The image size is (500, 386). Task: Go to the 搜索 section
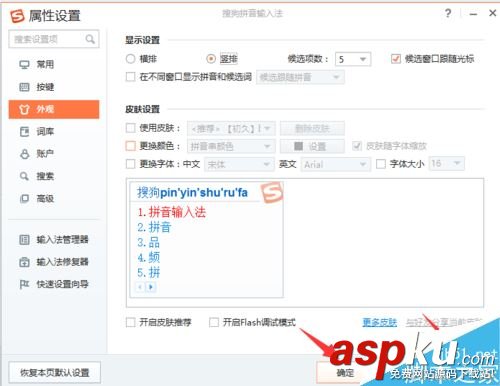click(x=54, y=176)
